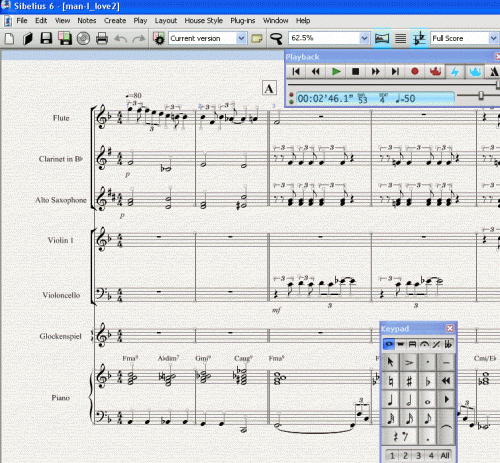Redo the last undone action
This screenshot has width=500, height=463.
(139, 39)
